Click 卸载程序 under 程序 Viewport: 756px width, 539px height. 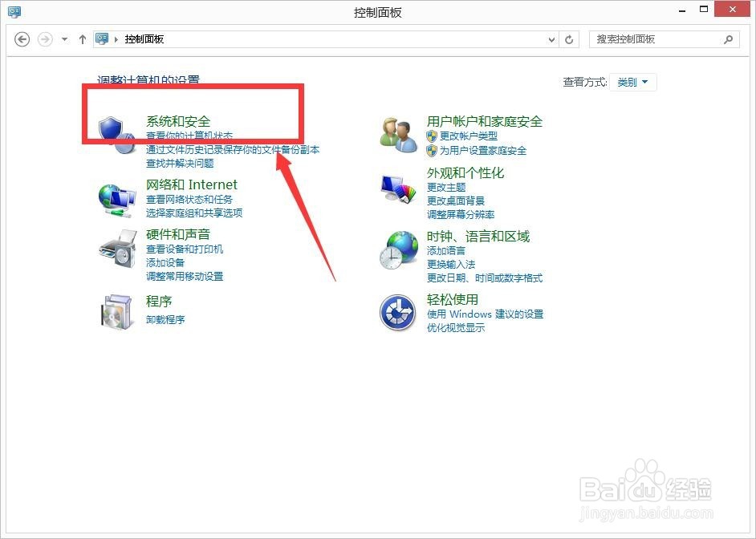point(166,318)
